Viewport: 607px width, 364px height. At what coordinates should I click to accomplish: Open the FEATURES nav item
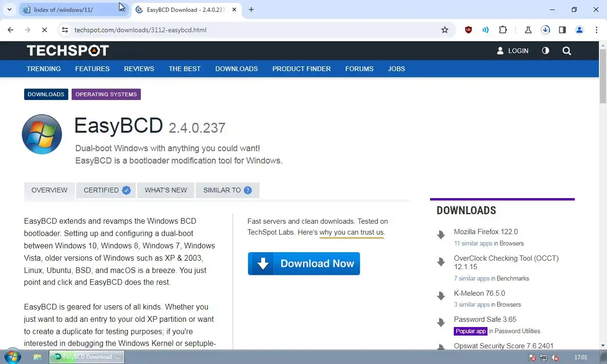coord(92,69)
